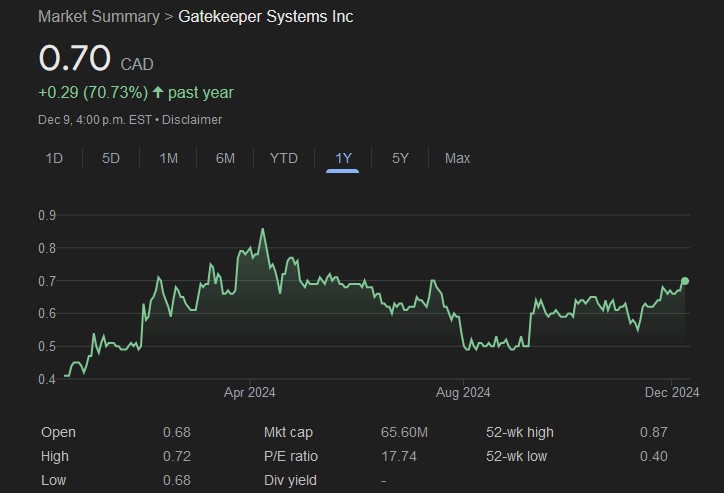Select the 1D time range tab
This screenshot has height=493, width=724.
[x=54, y=158]
